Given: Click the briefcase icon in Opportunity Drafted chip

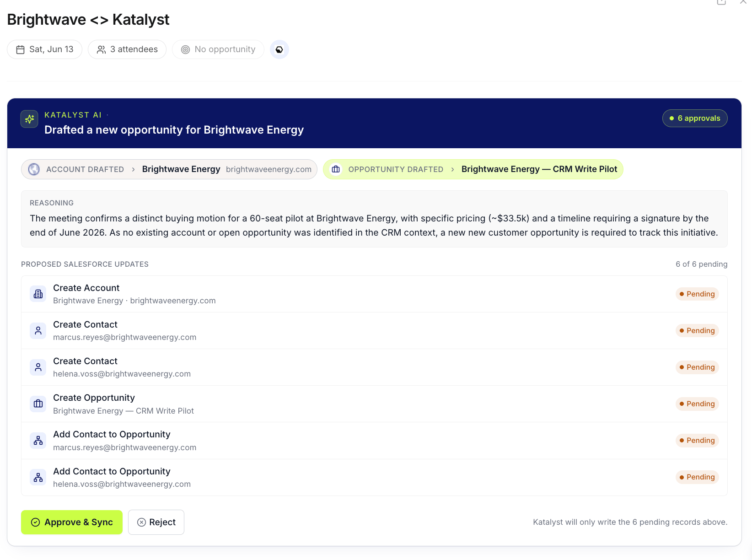Looking at the screenshot, I should point(336,169).
